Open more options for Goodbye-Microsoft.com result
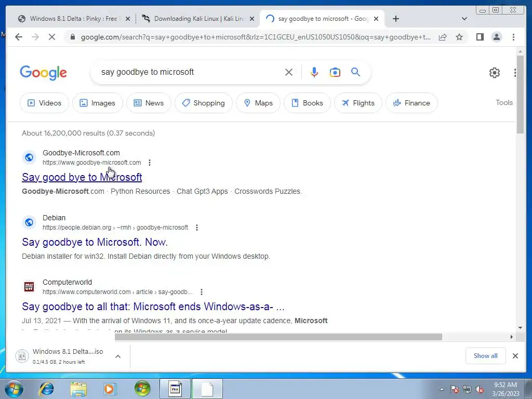The width and height of the screenshot is (532, 399). click(150, 163)
